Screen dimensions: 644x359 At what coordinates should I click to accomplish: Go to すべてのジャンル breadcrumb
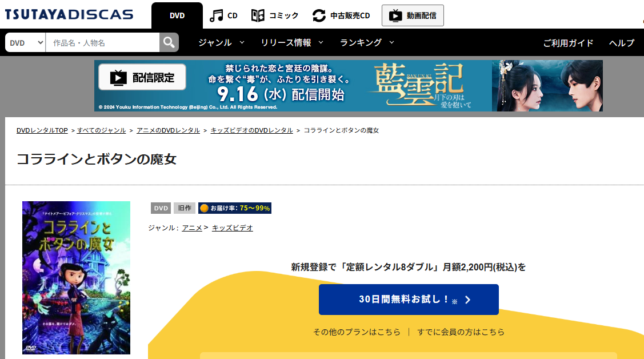[x=102, y=130]
